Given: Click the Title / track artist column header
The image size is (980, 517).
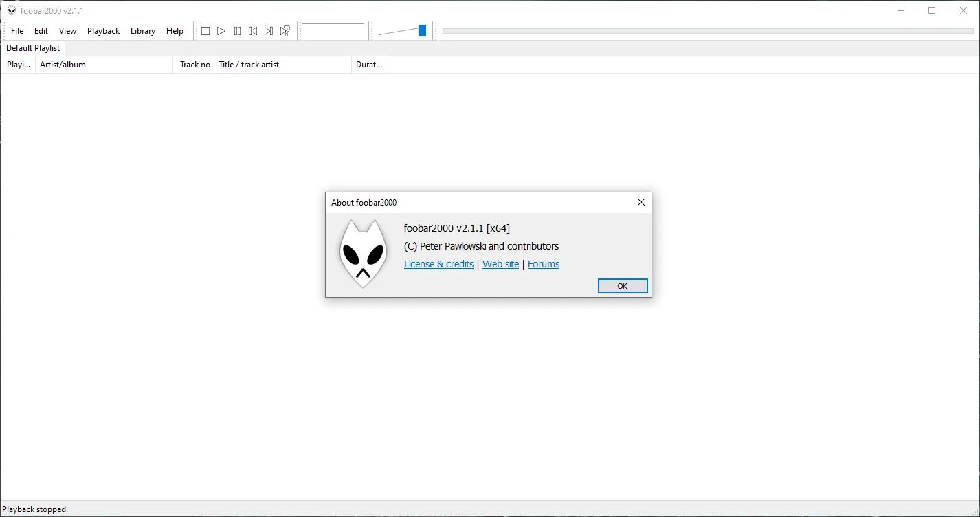Looking at the screenshot, I should tap(283, 65).
